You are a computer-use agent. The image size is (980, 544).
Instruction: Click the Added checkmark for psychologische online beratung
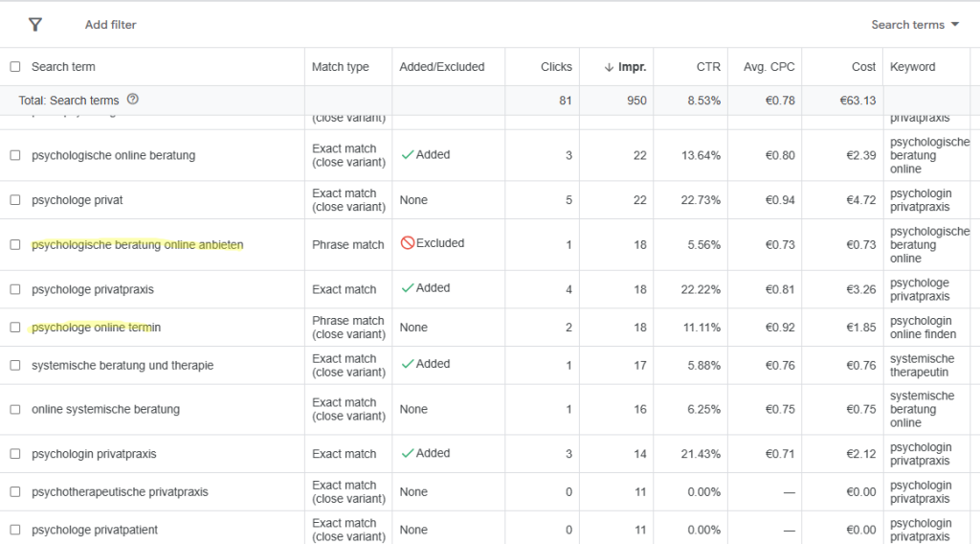[x=408, y=154]
